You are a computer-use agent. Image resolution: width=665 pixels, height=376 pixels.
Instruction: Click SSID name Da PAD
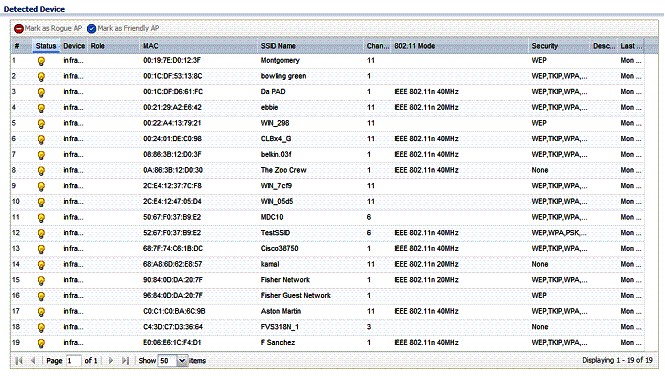point(273,92)
